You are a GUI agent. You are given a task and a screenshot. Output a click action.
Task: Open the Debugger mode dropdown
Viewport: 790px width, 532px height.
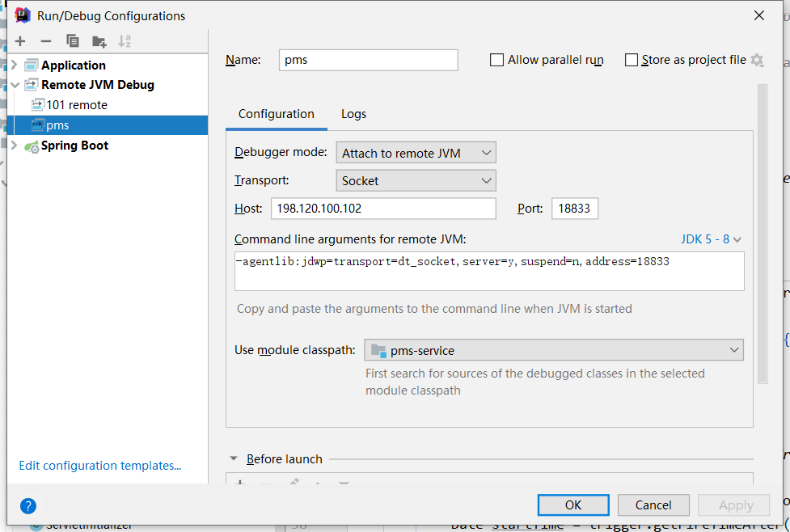416,153
